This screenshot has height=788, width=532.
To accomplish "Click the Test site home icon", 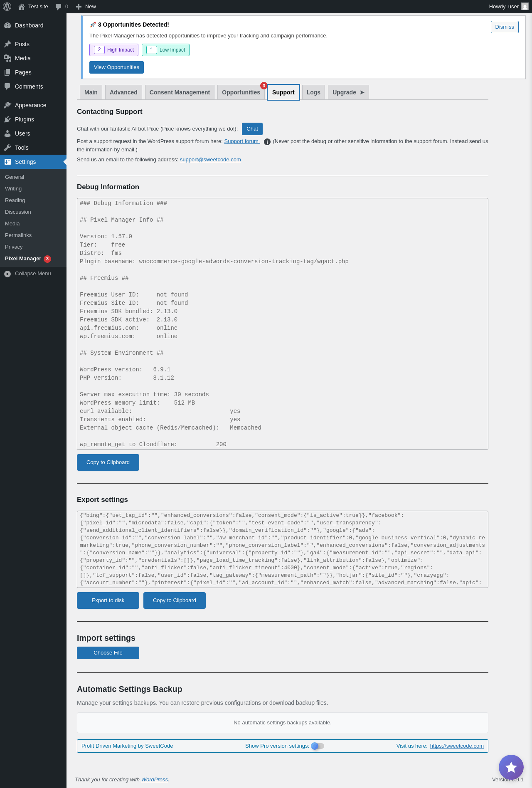I will pos(22,7).
